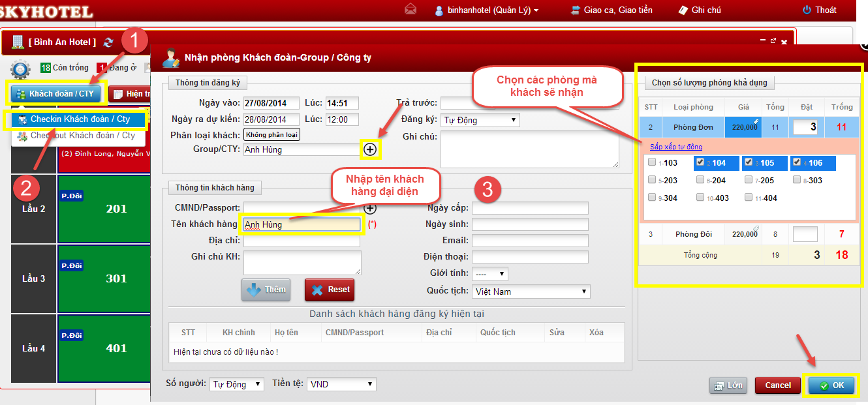
Task: Uncheck the room 104 checkbox
Action: 700,162
